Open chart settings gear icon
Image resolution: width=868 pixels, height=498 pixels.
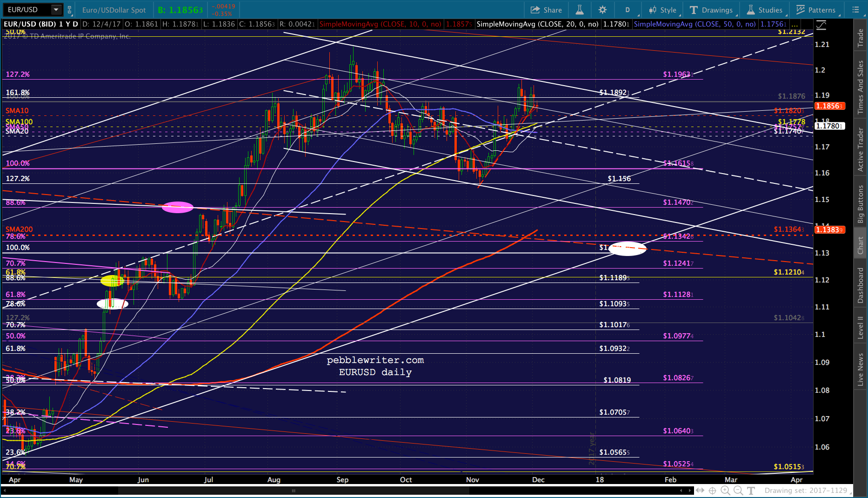coord(602,10)
